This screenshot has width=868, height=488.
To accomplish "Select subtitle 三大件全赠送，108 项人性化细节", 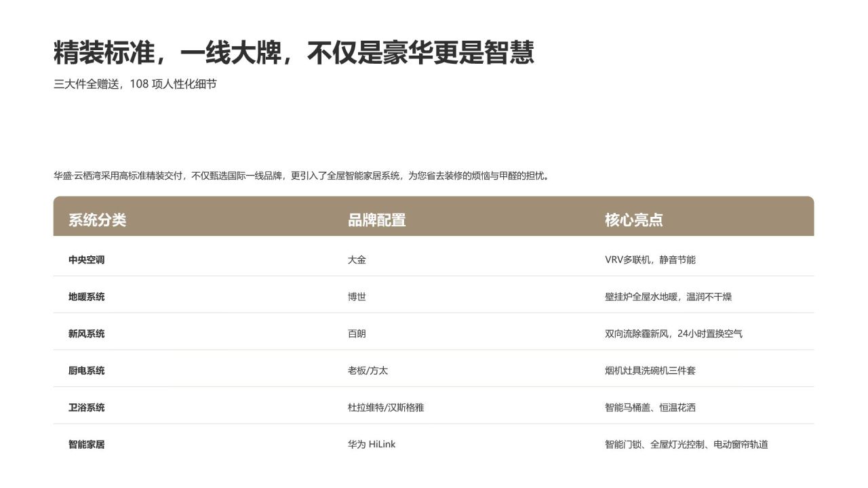I will coord(135,85).
